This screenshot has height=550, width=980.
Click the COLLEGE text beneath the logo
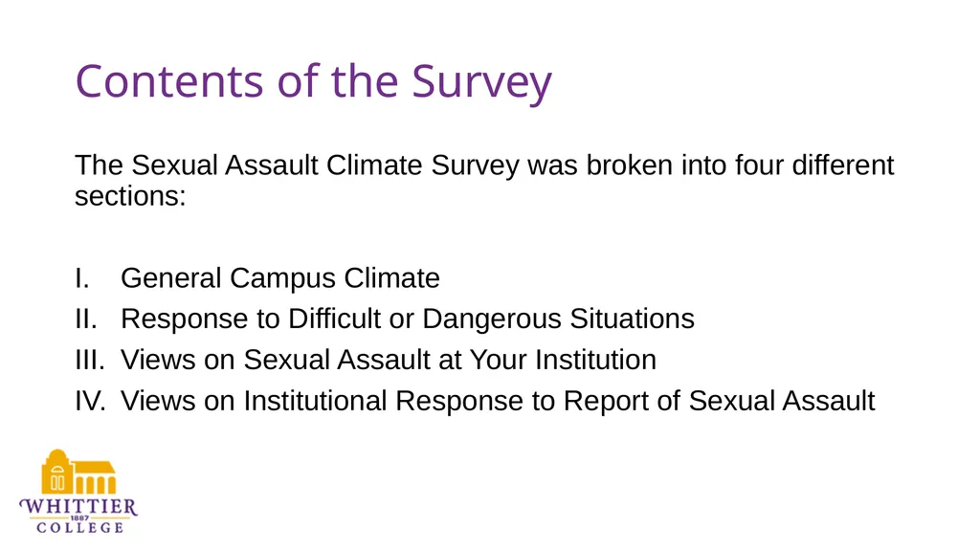(x=80, y=528)
